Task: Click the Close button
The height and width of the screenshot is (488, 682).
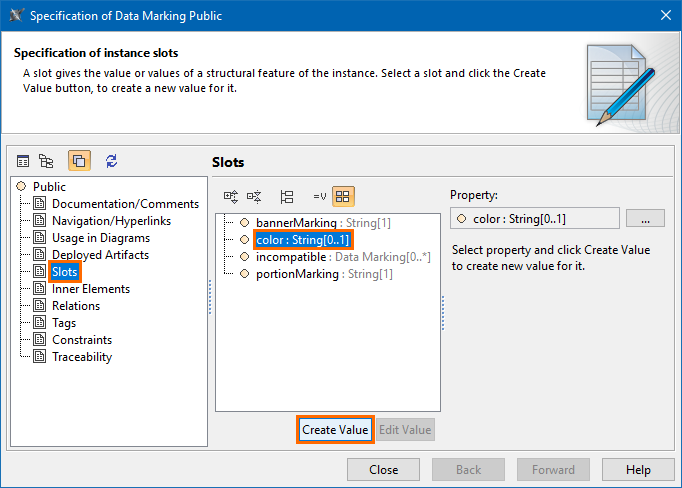Action: [383, 470]
